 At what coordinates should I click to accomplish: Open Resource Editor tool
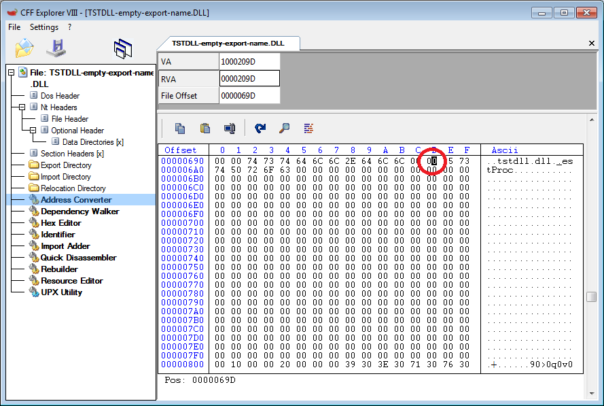point(72,280)
